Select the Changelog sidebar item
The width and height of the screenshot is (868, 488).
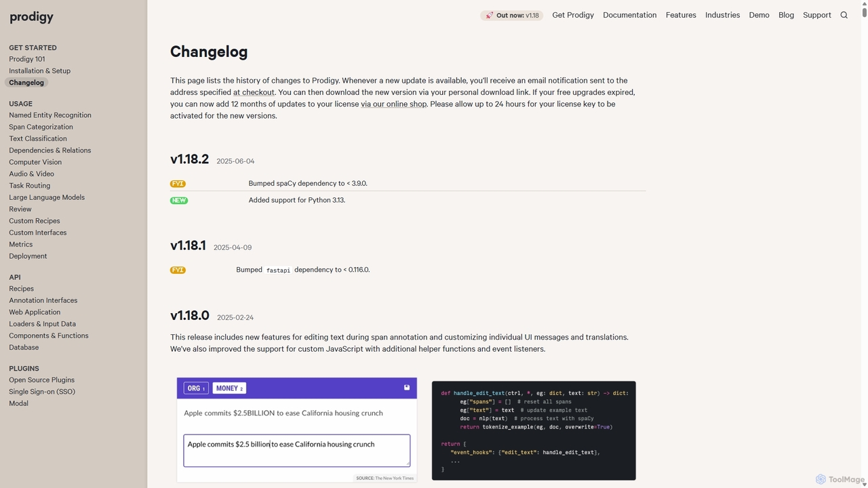coord(26,83)
